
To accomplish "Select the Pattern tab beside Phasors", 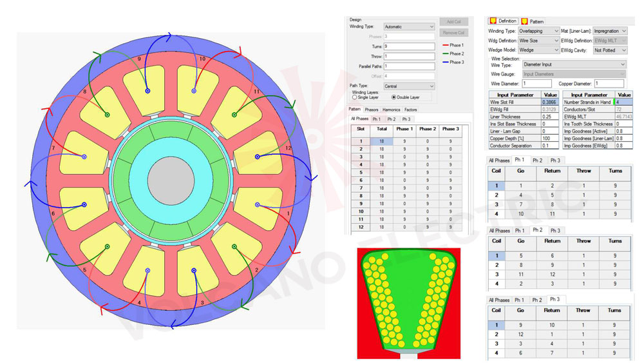I will 354,110.
